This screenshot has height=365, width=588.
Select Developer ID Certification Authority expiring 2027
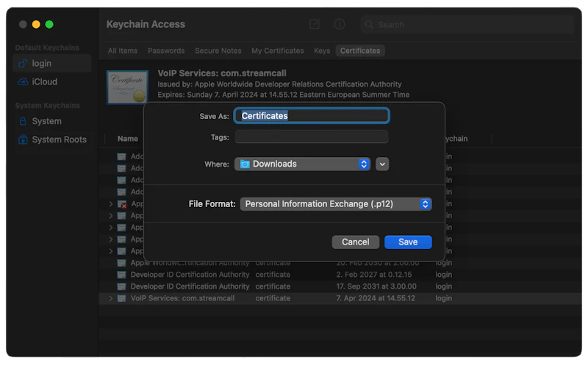[x=340, y=275]
